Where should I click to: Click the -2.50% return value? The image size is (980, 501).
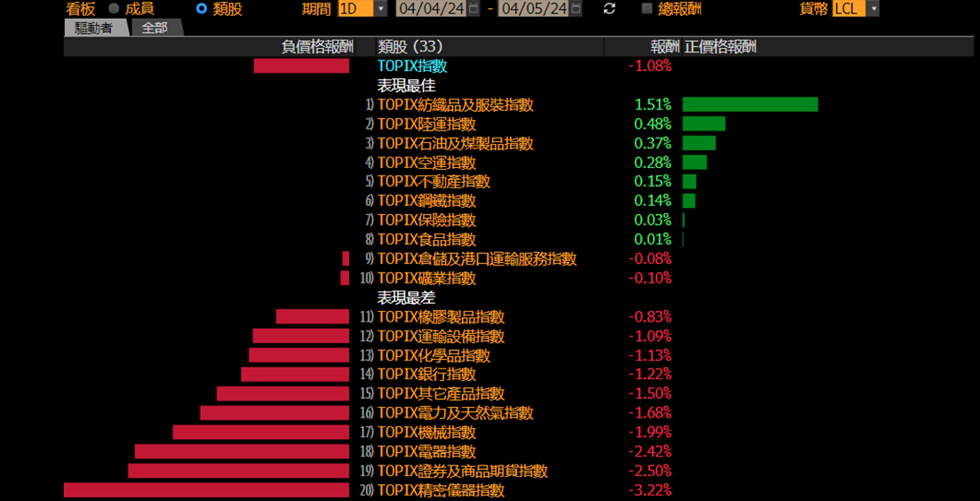650,471
